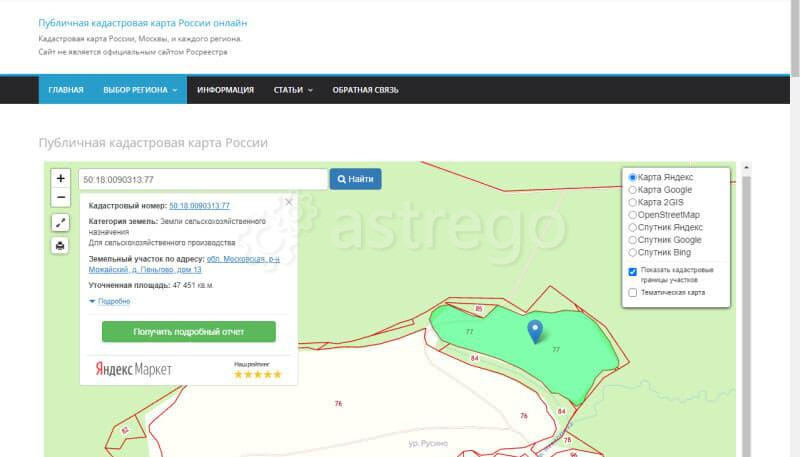Open the Выбор региона dropdown menu
Image resolution: width=800 pixels, height=457 pixels.
point(140,90)
